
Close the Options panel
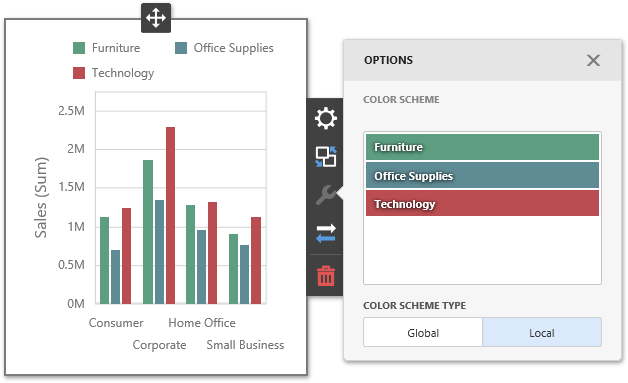[593, 60]
